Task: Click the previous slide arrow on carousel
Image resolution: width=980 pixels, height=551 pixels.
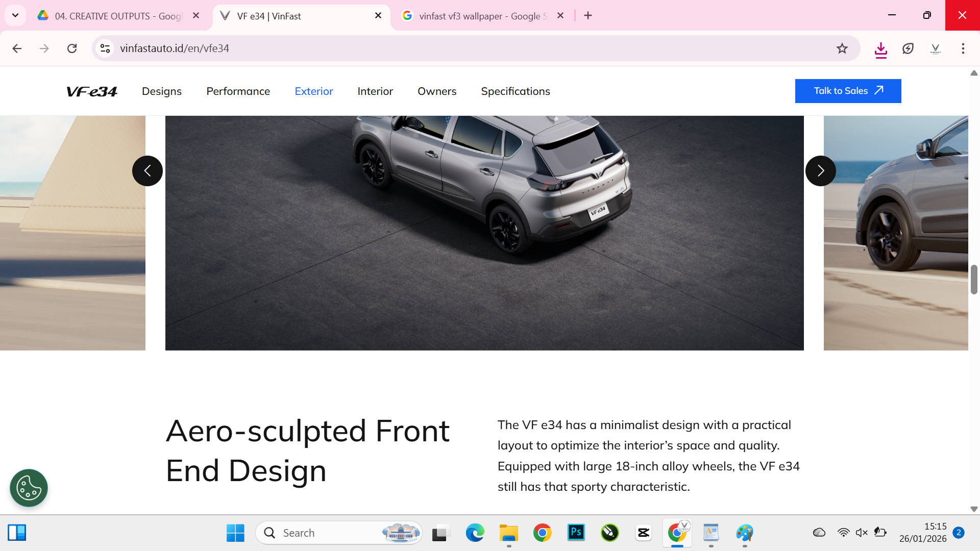Action: (148, 171)
